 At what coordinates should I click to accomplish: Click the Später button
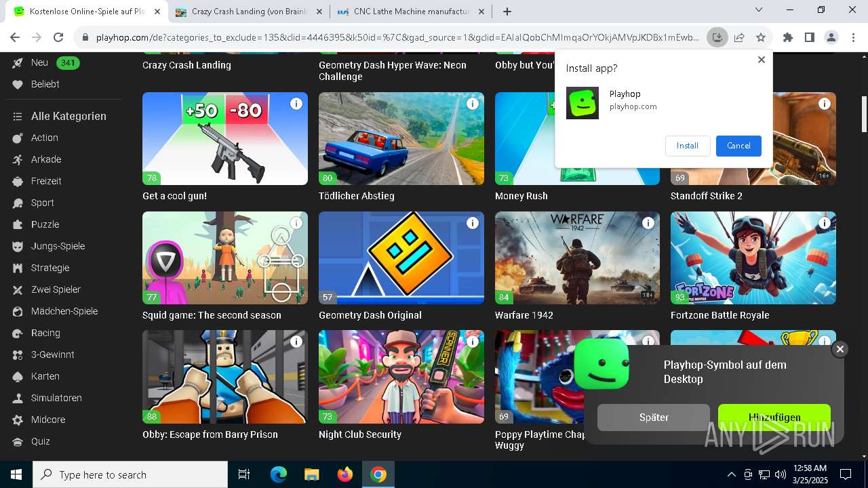coord(654,418)
